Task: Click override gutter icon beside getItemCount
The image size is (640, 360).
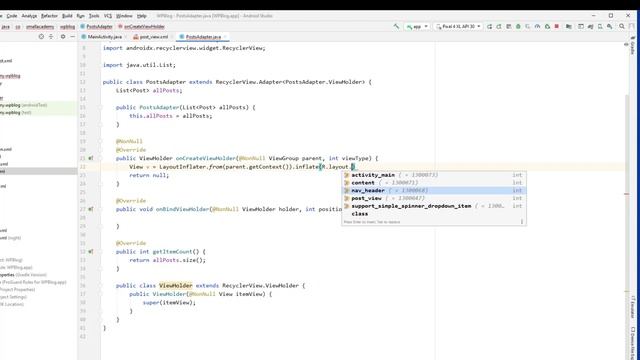Action: coord(91,252)
